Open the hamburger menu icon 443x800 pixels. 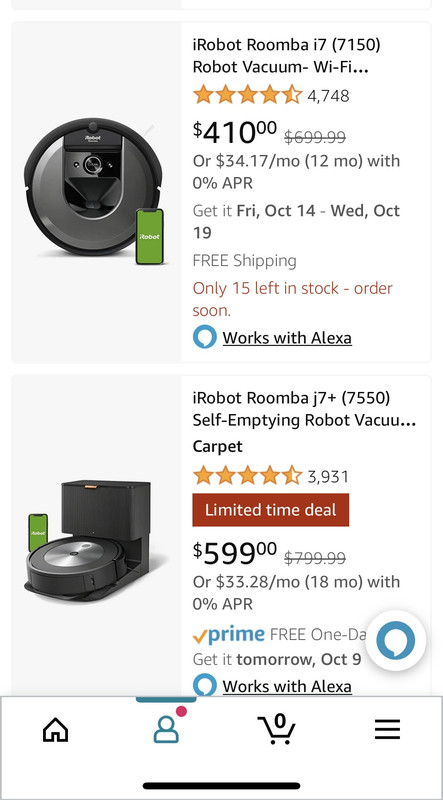click(387, 730)
